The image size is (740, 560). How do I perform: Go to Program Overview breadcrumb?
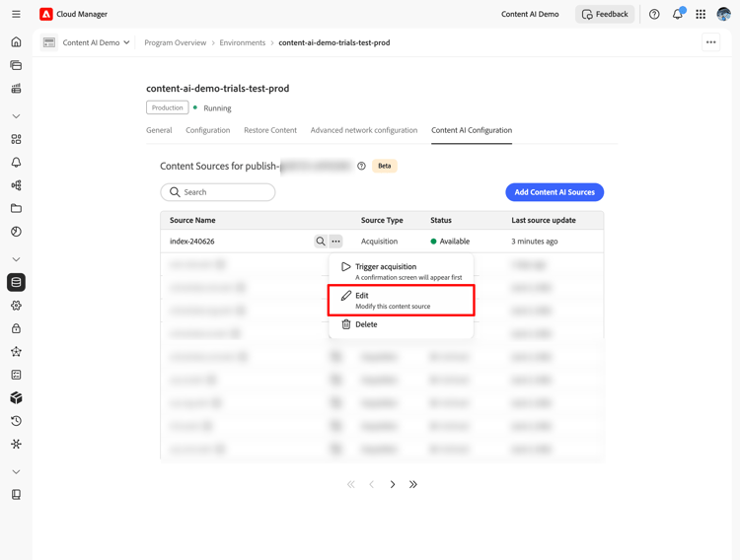[x=175, y=42]
